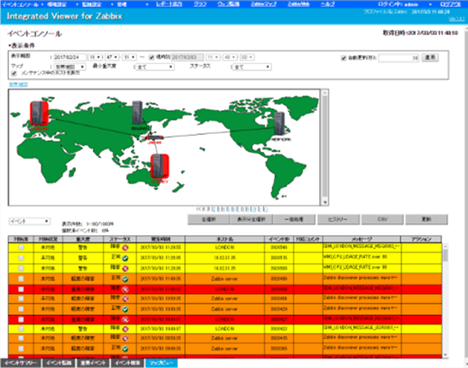
Task: Switch to the highlighted map view bottom tab
Action: click(x=161, y=363)
